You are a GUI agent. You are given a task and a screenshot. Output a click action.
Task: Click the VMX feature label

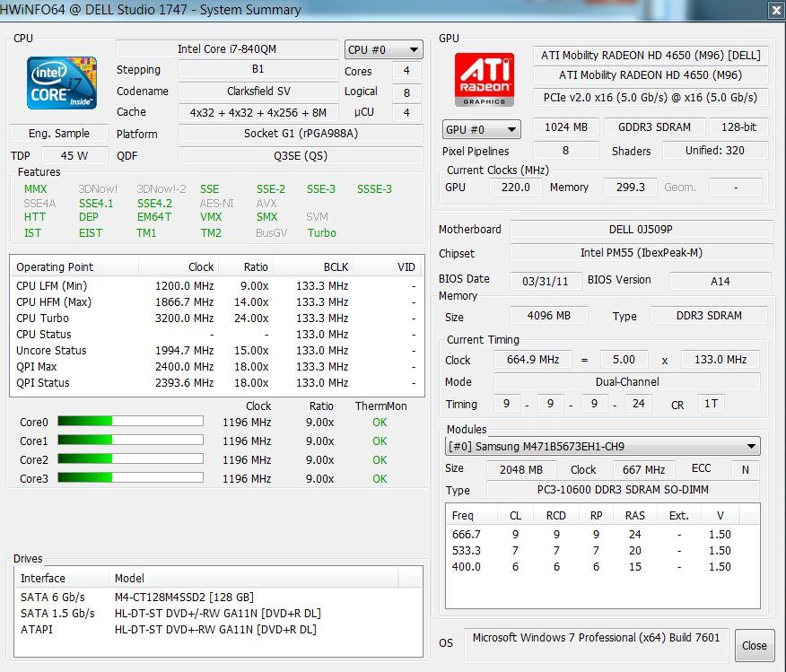point(211,216)
